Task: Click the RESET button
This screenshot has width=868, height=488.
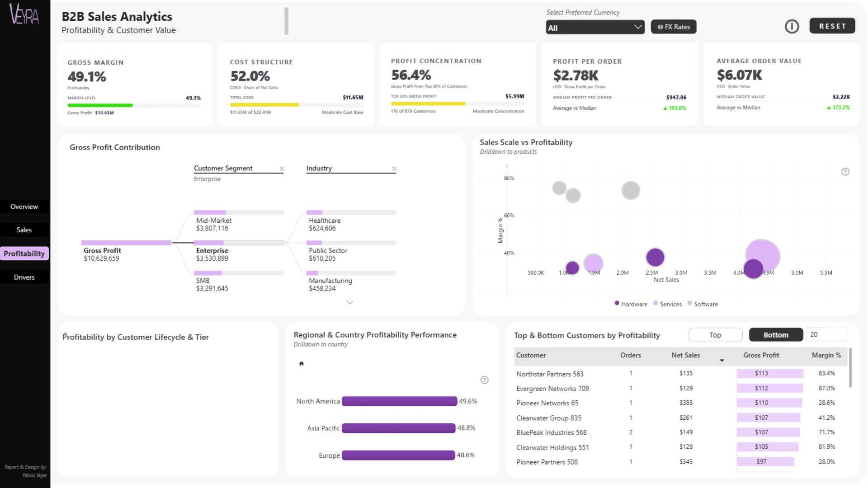Action: 832,26
